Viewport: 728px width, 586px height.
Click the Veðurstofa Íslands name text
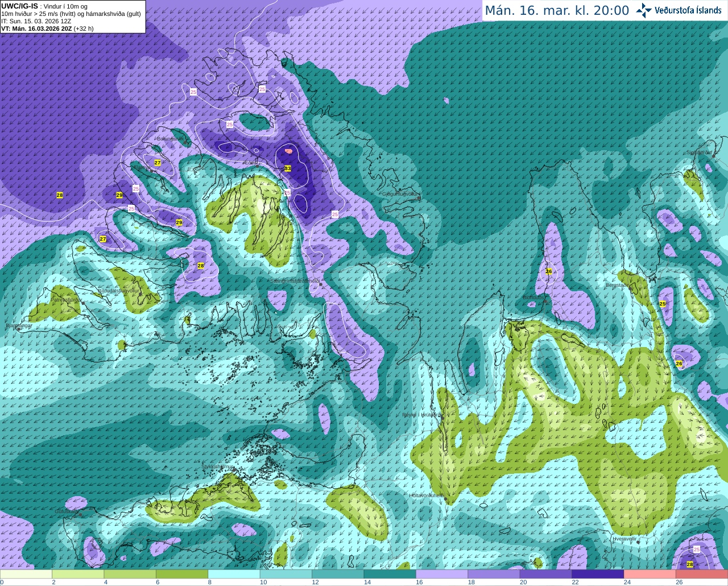click(x=688, y=10)
